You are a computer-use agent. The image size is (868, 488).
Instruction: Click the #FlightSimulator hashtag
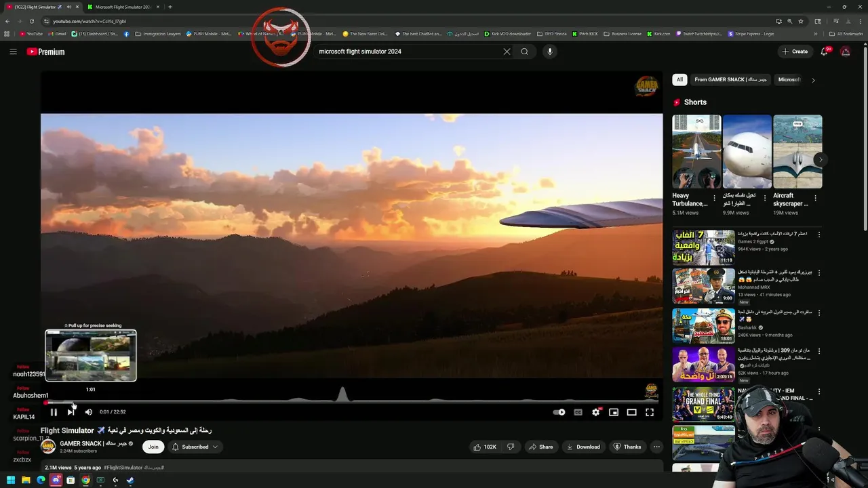click(x=123, y=468)
